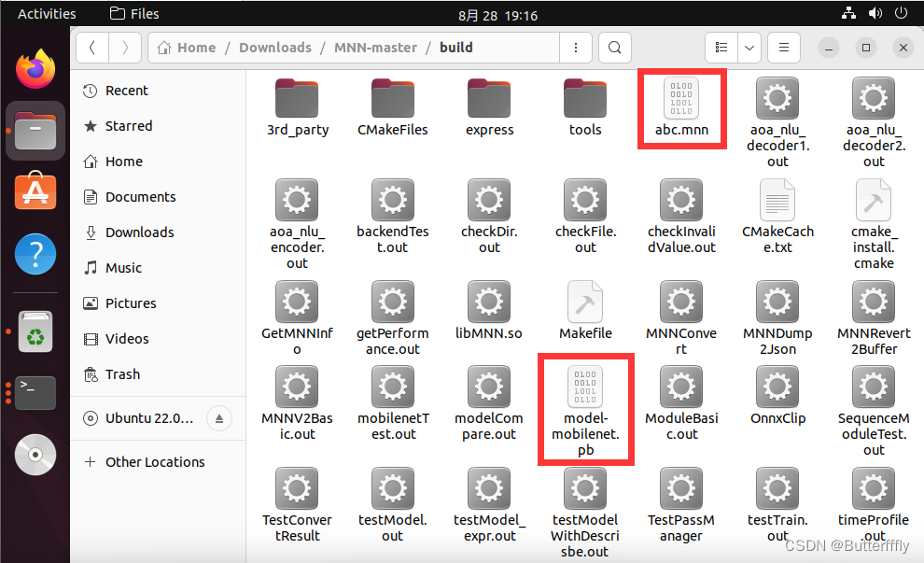Navigate to Home in the path bar
This screenshot has height=563, width=924.
click(187, 48)
